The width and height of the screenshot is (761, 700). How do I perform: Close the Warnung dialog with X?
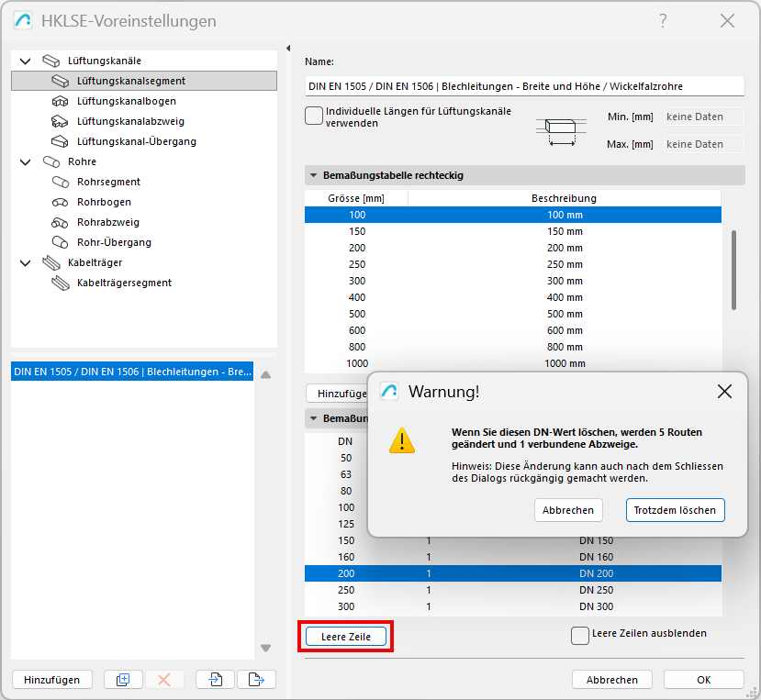point(724,392)
